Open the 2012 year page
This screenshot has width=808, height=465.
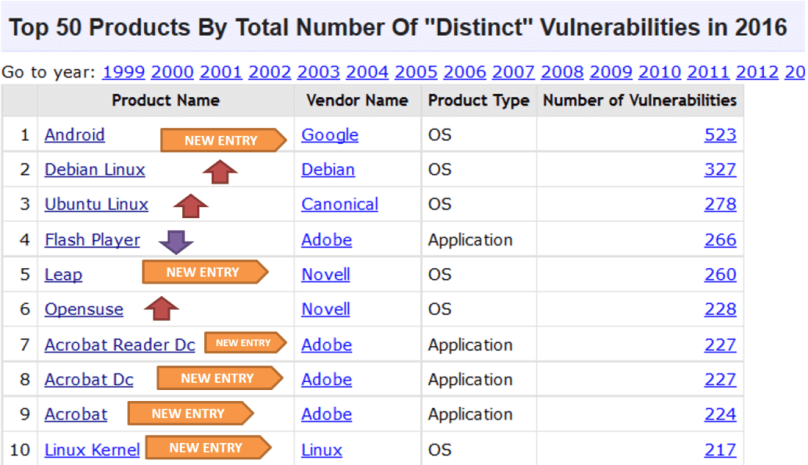[757, 72]
